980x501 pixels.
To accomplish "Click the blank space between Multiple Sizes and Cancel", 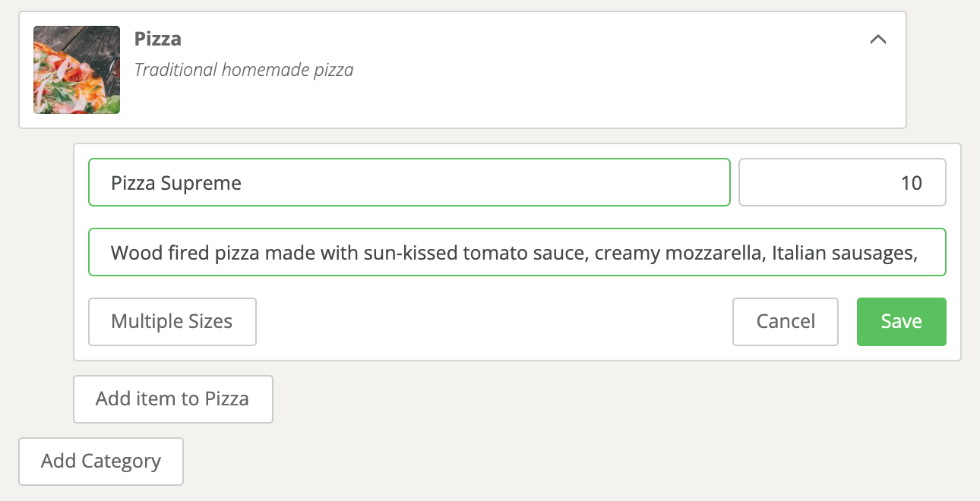I will tap(494, 322).
